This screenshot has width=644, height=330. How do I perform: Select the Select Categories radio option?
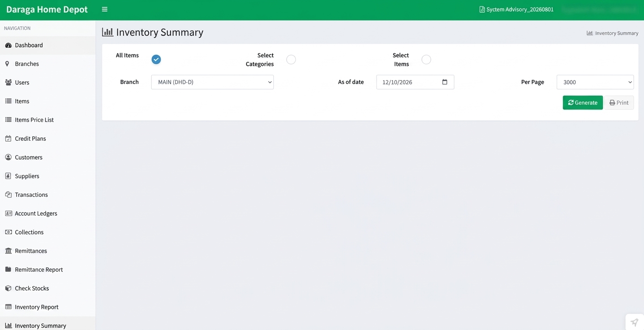291,60
